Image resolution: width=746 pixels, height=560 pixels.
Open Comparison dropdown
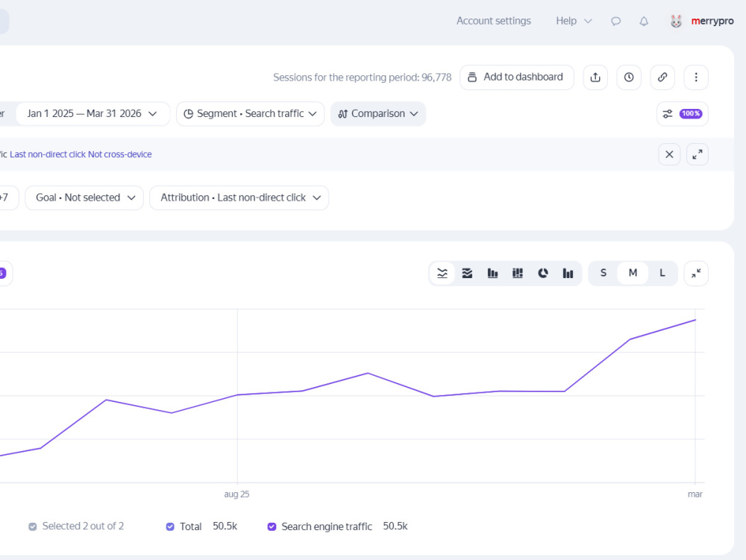[x=378, y=113]
